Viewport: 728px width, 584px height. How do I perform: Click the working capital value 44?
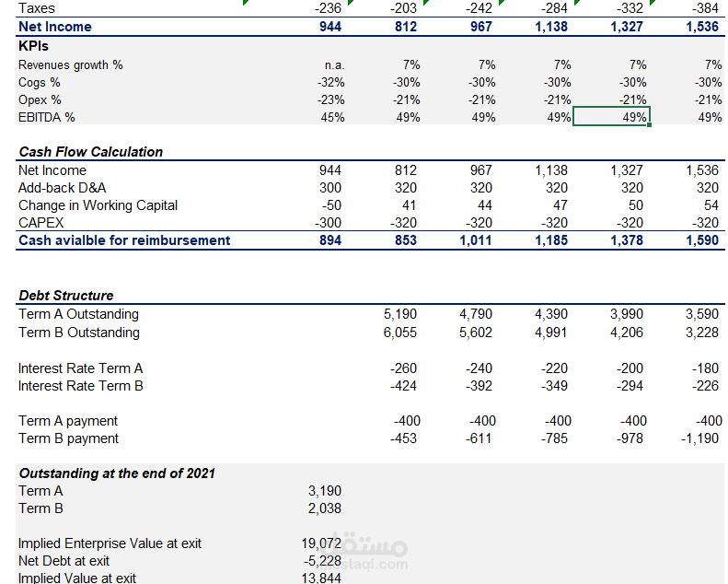[484, 205]
